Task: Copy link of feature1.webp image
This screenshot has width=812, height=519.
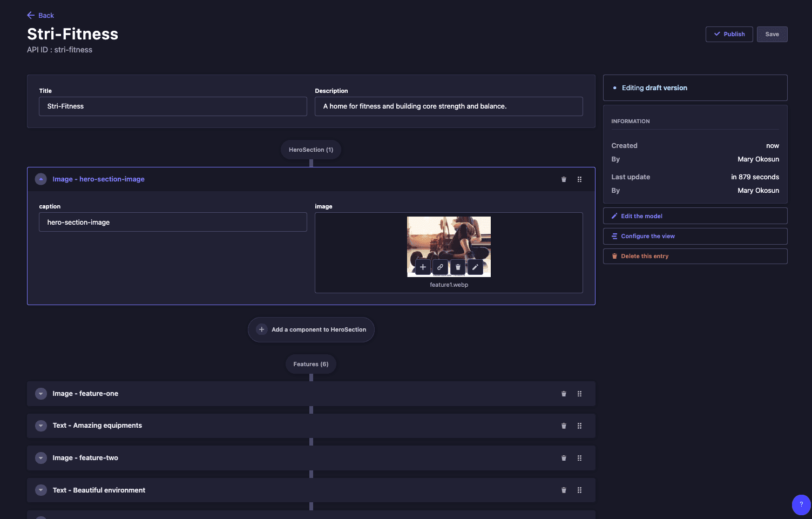Action: [440, 267]
